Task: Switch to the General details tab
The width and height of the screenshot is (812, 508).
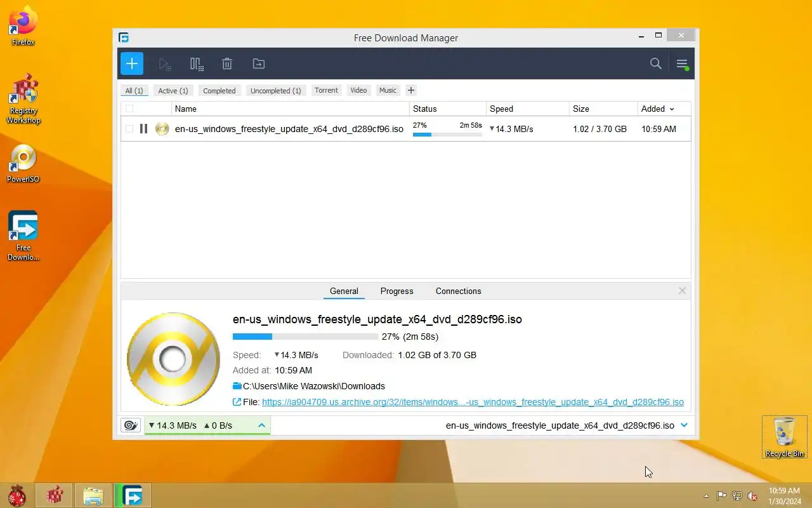Action: (x=344, y=291)
